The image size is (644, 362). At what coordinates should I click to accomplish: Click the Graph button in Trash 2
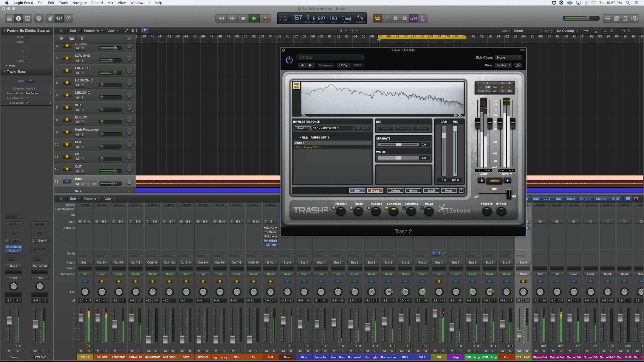[431, 191]
